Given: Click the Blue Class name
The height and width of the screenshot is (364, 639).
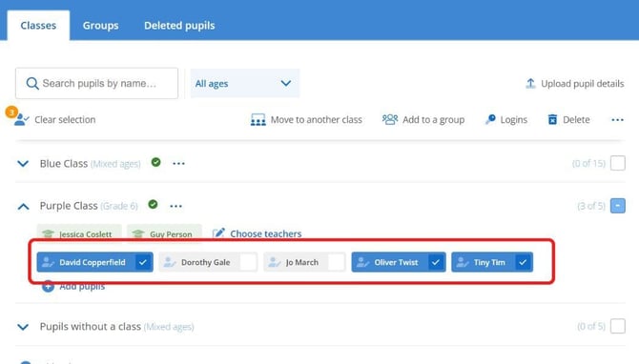Looking at the screenshot, I should pos(64,164).
